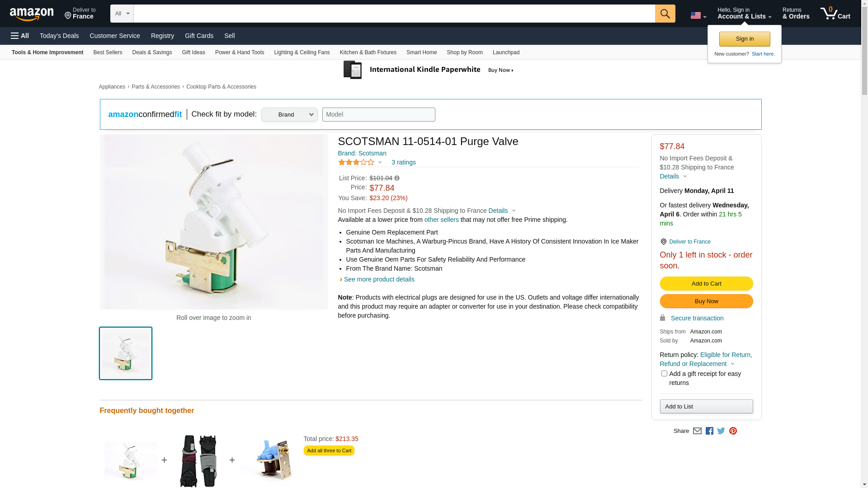Open the shopping cart icon
868x488 pixels.
point(835,14)
